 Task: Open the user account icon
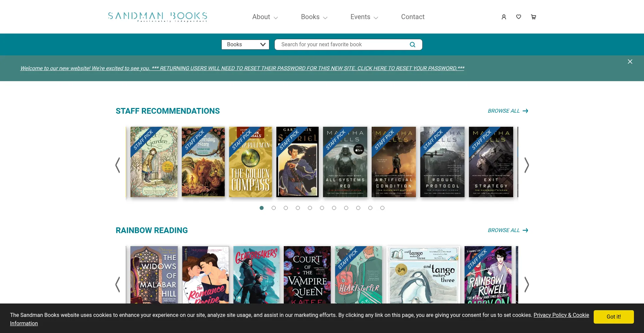[x=503, y=17]
